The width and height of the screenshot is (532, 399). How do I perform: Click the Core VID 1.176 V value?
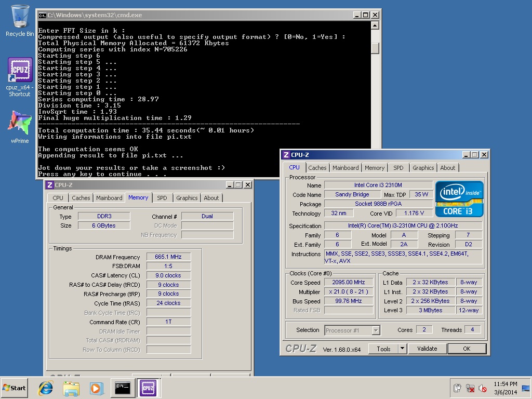tap(414, 213)
